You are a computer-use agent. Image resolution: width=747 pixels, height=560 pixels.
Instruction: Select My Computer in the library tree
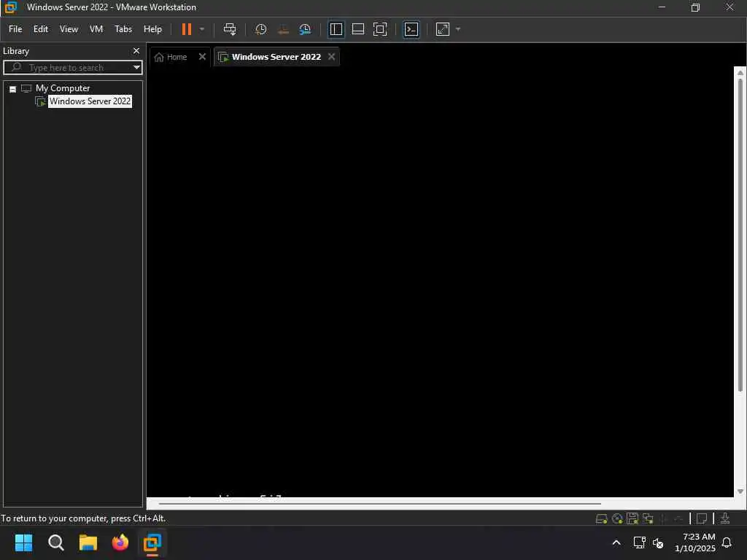click(x=63, y=88)
